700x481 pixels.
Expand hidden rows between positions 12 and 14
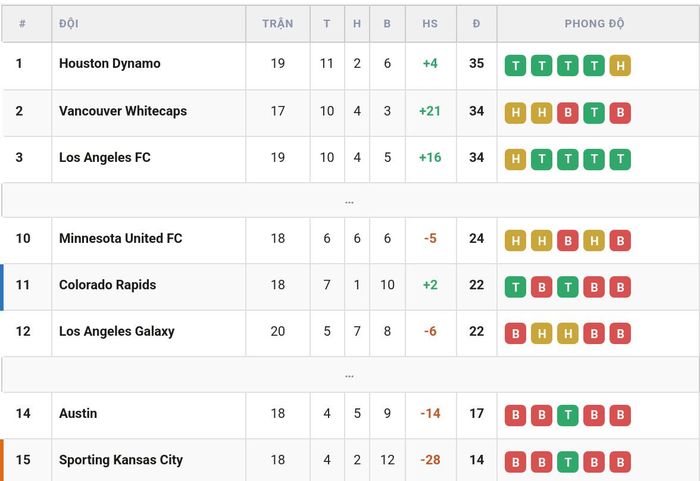tap(350, 375)
